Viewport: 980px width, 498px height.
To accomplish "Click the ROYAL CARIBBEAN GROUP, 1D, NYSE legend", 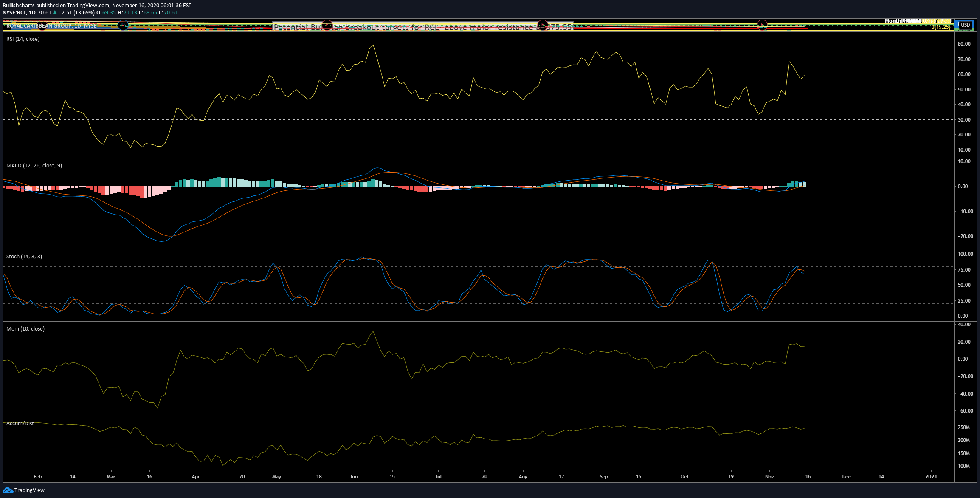I will tap(51, 26).
